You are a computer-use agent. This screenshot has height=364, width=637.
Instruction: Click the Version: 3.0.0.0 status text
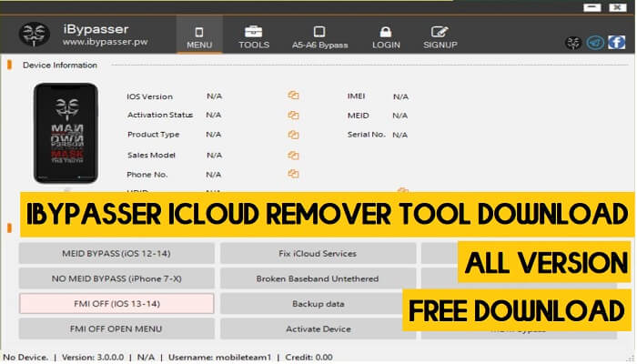click(93, 358)
